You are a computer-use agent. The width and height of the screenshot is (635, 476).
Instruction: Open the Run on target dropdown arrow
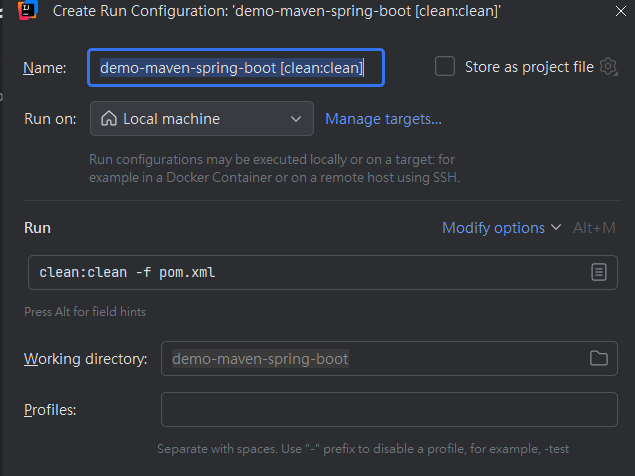point(295,119)
